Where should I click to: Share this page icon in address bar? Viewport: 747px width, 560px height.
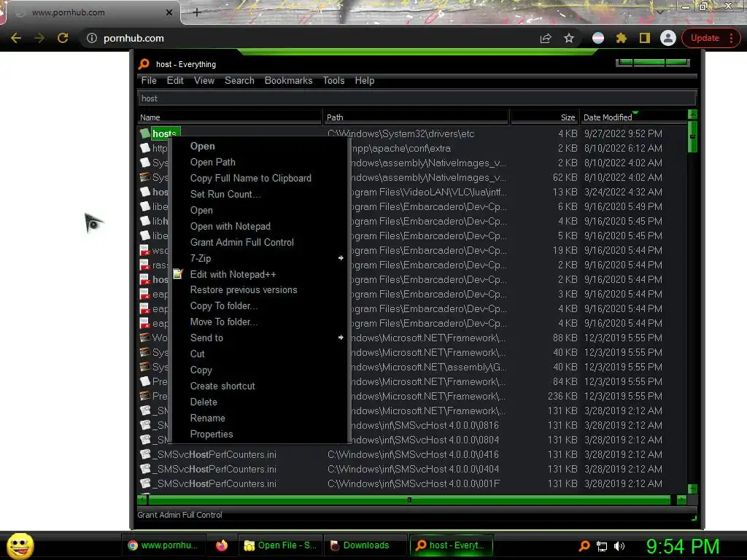click(x=546, y=38)
